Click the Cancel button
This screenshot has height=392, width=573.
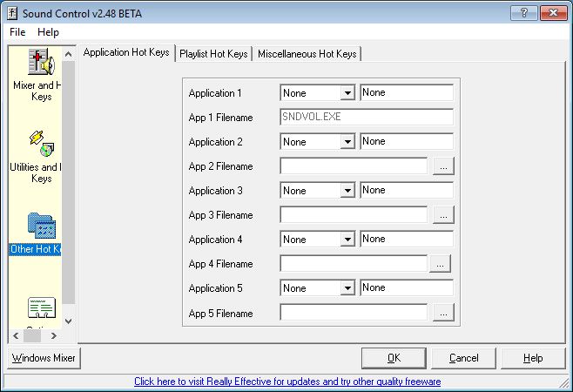[x=463, y=358]
